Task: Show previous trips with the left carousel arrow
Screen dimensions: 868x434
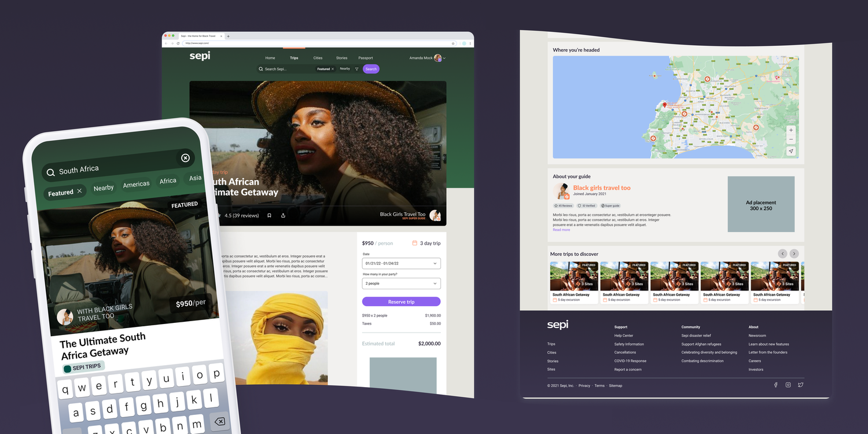Action: [782, 253]
